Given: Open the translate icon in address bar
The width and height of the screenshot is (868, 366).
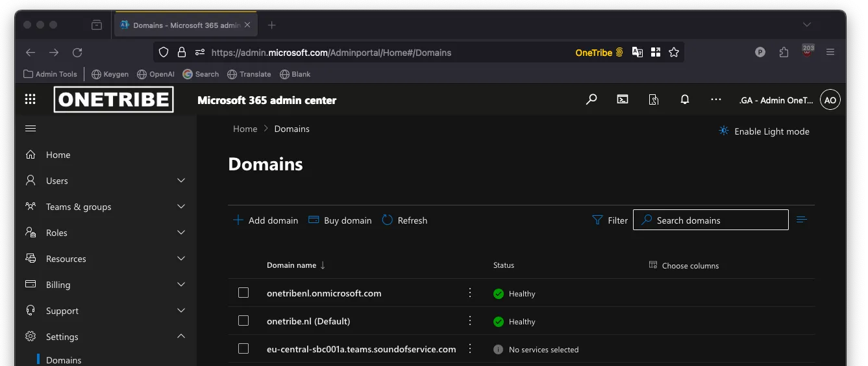Looking at the screenshot, I should tap(638, 53).
